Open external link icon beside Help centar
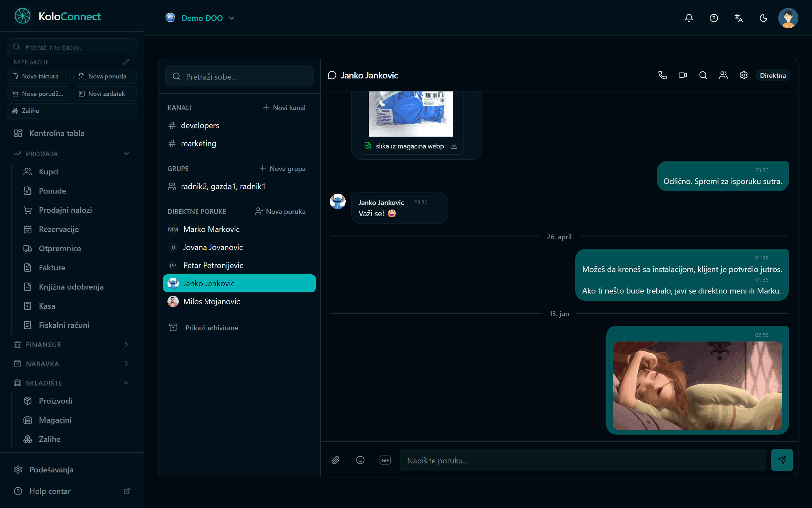The width and height of the screenshot is (812, 508). tap(127, 491)
